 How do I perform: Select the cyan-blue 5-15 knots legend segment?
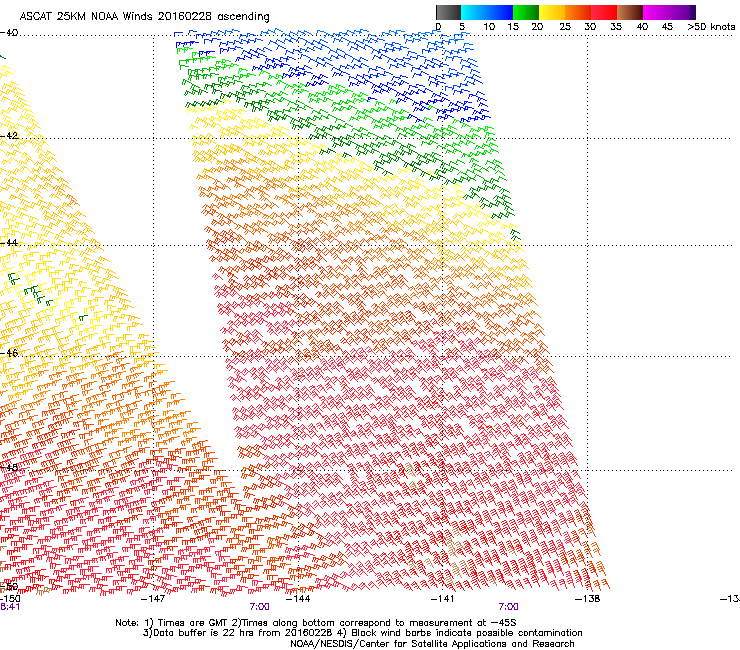487,12
